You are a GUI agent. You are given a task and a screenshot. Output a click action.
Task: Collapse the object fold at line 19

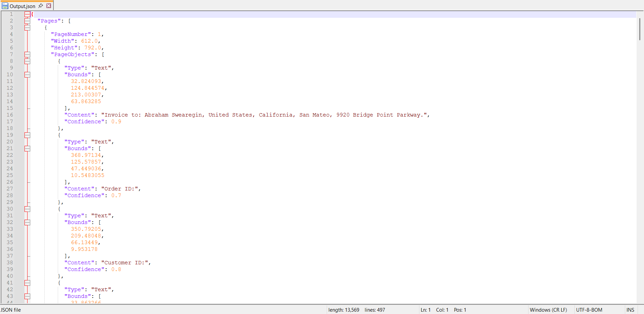(x=27, y=135)
